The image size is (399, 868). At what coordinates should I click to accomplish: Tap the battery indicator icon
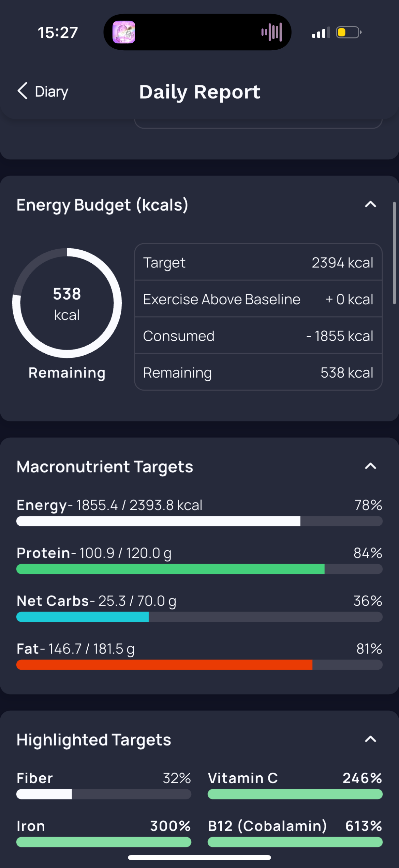348,32
